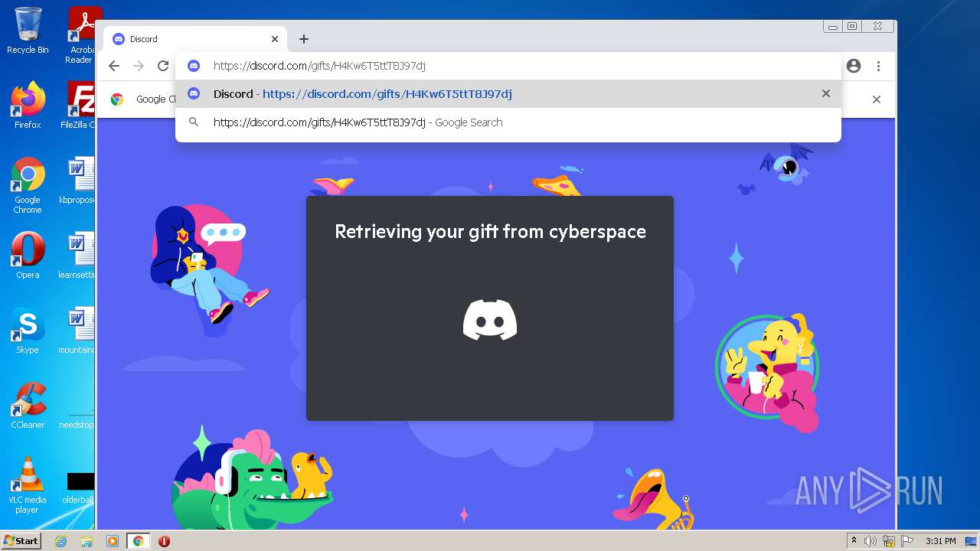Open Windows Explorer from the taskbar

pos(87,541)
